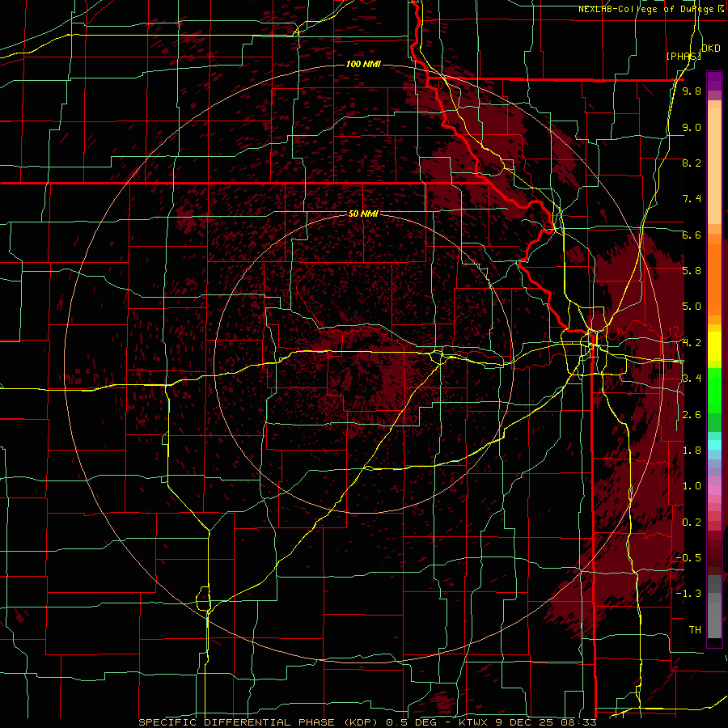
Task: Click the 1.8 value on the color scale
Action: [692, 451]
